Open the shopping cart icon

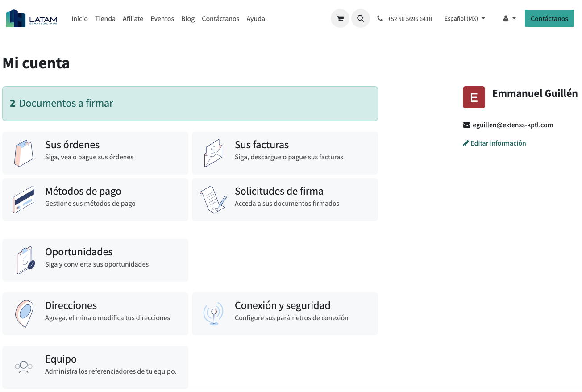click(340, 19)
